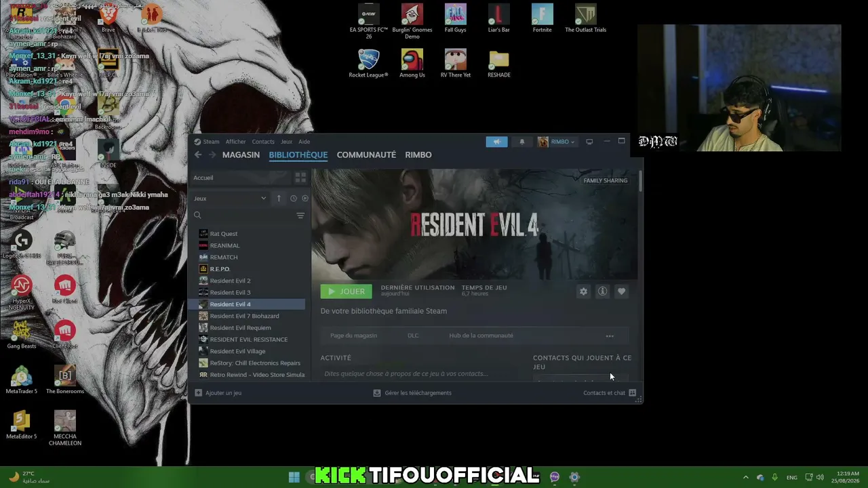Open The Outlast Trials desktop shortcut

586,18
